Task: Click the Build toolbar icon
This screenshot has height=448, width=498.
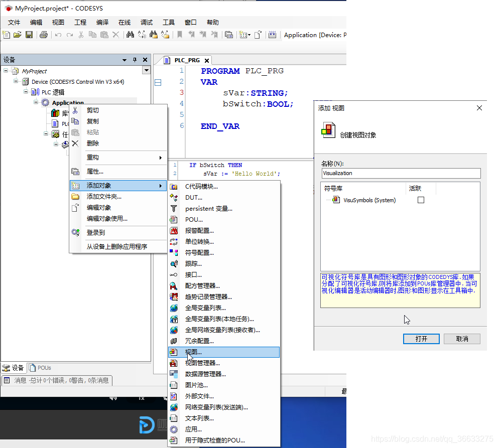Action: tap(272, 35)
